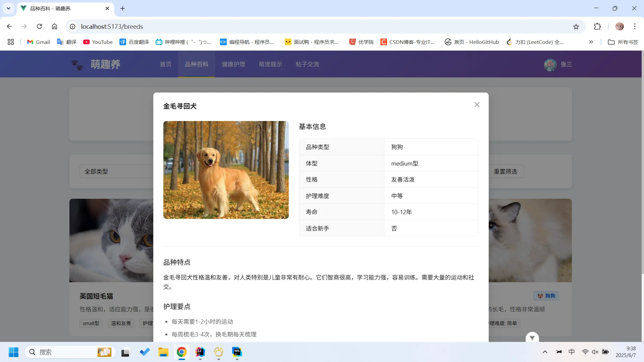Toggle the 温和友善 filter tag
Viewport: 644px width, 362px height.
[121, 323]
